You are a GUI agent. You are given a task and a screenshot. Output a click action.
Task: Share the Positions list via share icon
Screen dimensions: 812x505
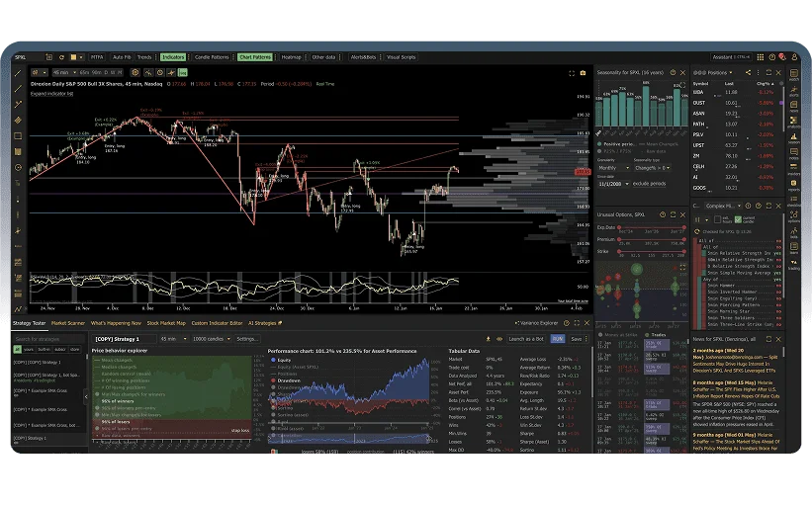click(x=748, y=73)
